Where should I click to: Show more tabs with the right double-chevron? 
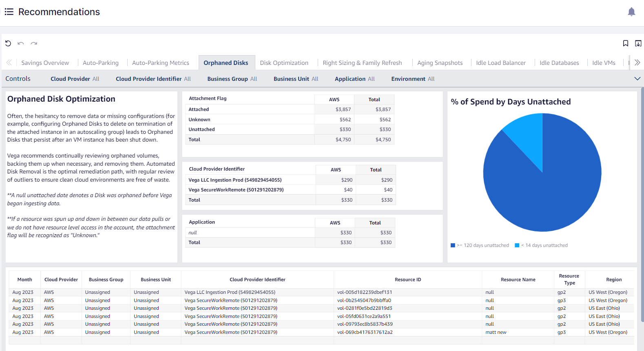637,62
